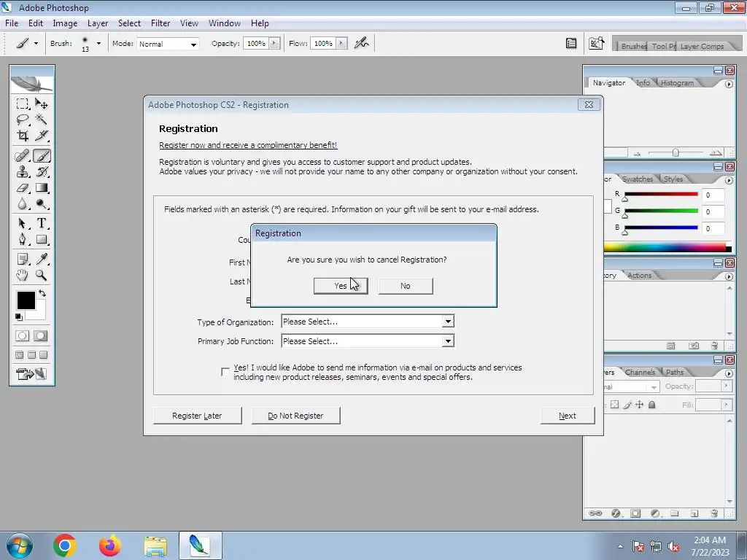Click the Flow value field
The width and height of the screenshot is (747, 560).
(x=323, y=43)
